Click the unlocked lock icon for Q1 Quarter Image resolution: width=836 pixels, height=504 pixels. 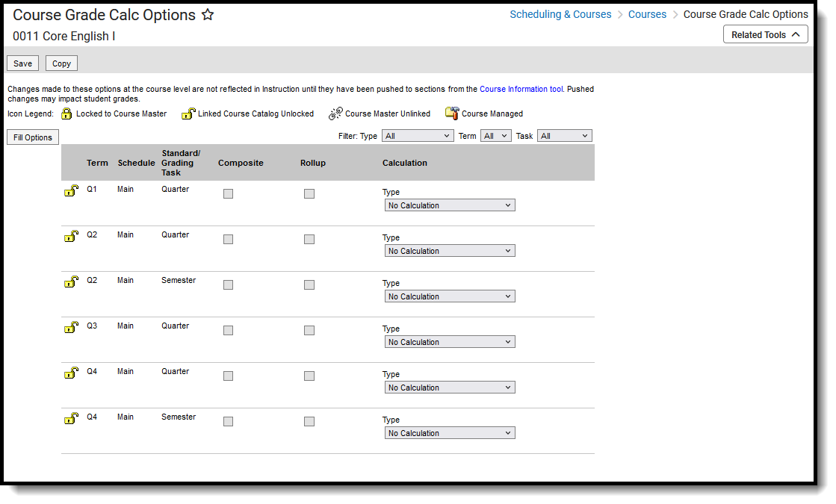[x=71, y=190]
